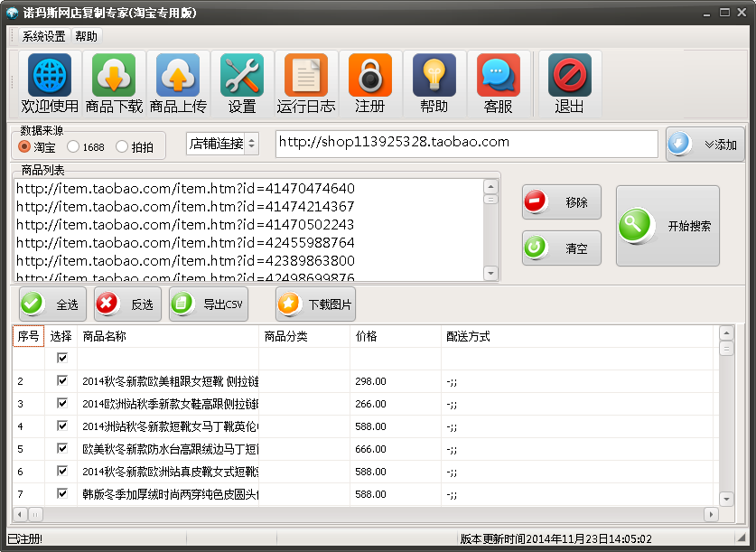Uncheck the checkbox for row 5
Viewport: 756px width, 552px height.
point(62,448)
